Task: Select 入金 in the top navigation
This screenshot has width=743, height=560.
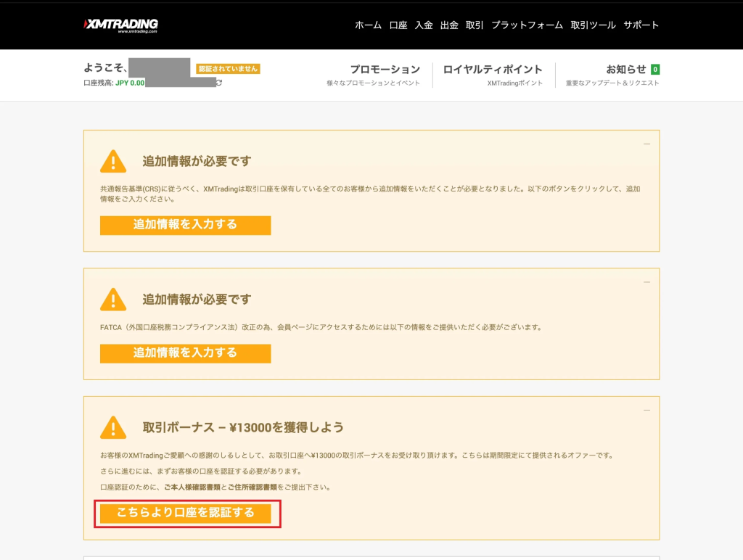Action: coord(424,25)
